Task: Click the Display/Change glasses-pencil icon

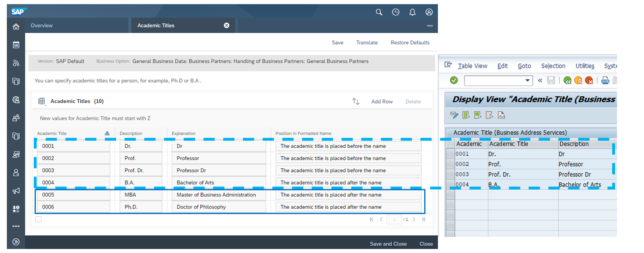Action: pyautogui.click(x=454, y=115)
